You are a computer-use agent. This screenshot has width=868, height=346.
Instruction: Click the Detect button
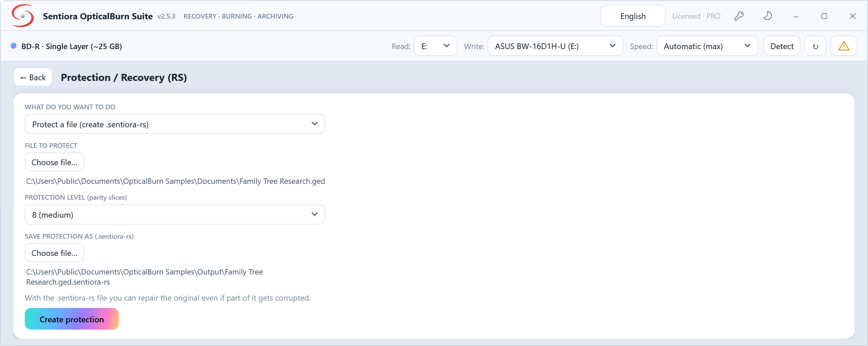(782, 46)
